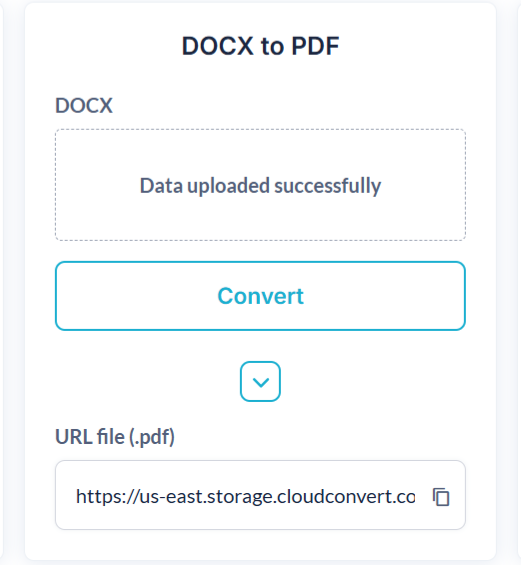
Task: Click inside the output link textbox
Action: point(260,495)
